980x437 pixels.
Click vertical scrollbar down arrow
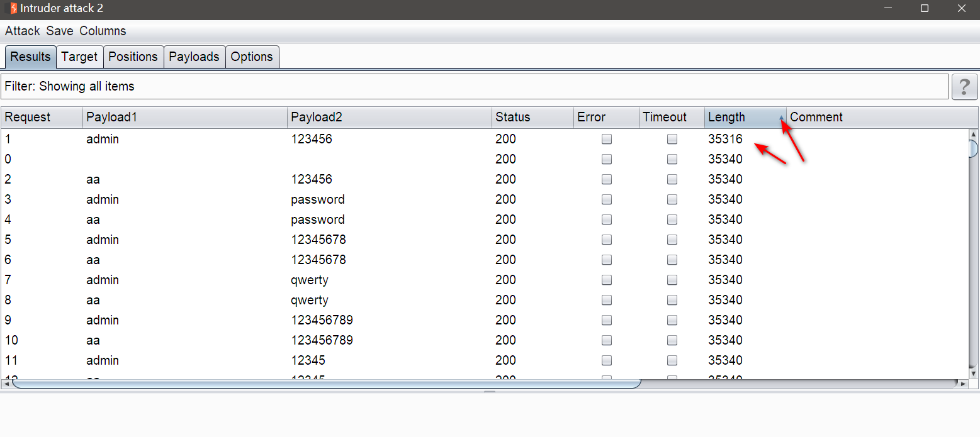pos(973,373)
